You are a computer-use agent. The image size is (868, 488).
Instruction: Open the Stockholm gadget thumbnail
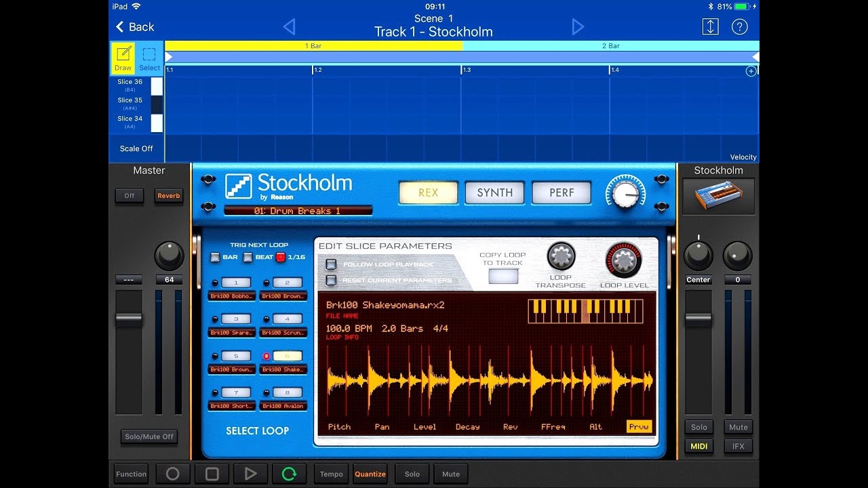(x=718, y=196)
